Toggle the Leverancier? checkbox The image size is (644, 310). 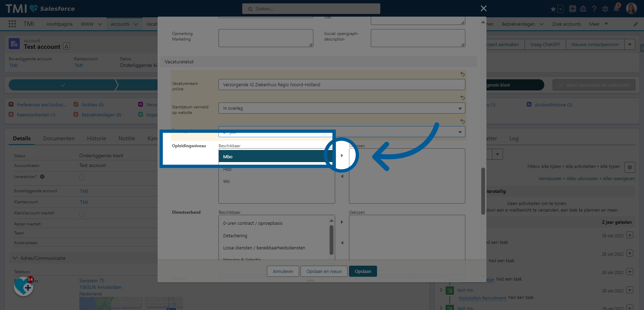[82, 177]
